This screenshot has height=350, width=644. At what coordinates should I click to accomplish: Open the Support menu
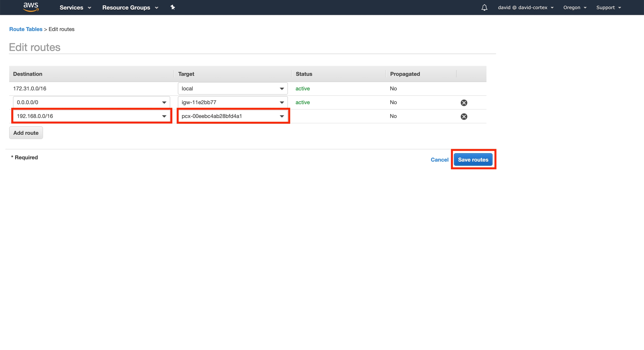pyautogui.click(x=609, y=8)
